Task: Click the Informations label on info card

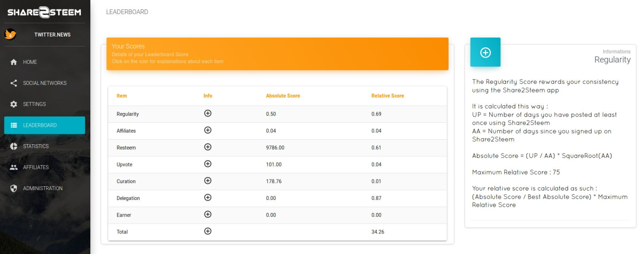Action: pyautogui.click(x=617, y=52)
